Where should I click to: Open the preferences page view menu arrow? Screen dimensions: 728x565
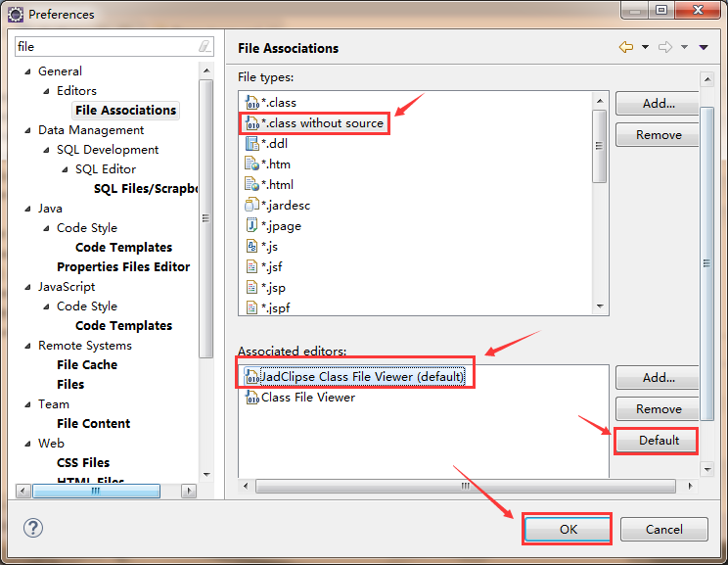[704, 47]
